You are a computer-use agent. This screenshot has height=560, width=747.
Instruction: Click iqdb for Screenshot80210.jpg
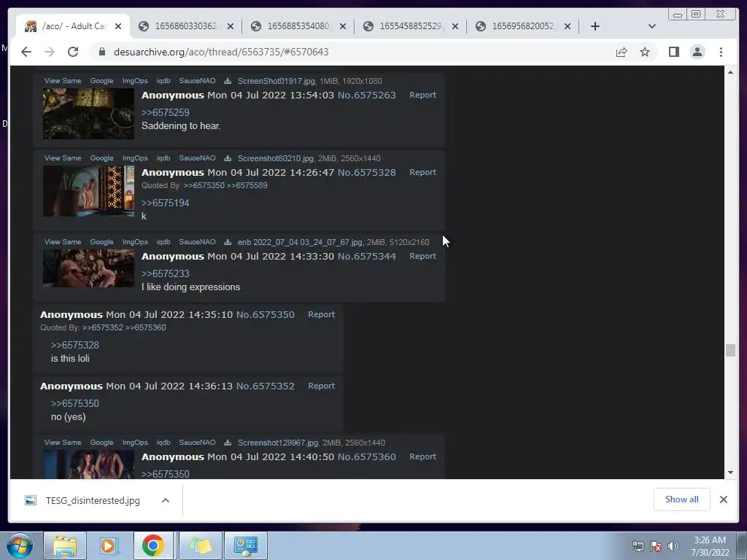click(x=163, y=158)
